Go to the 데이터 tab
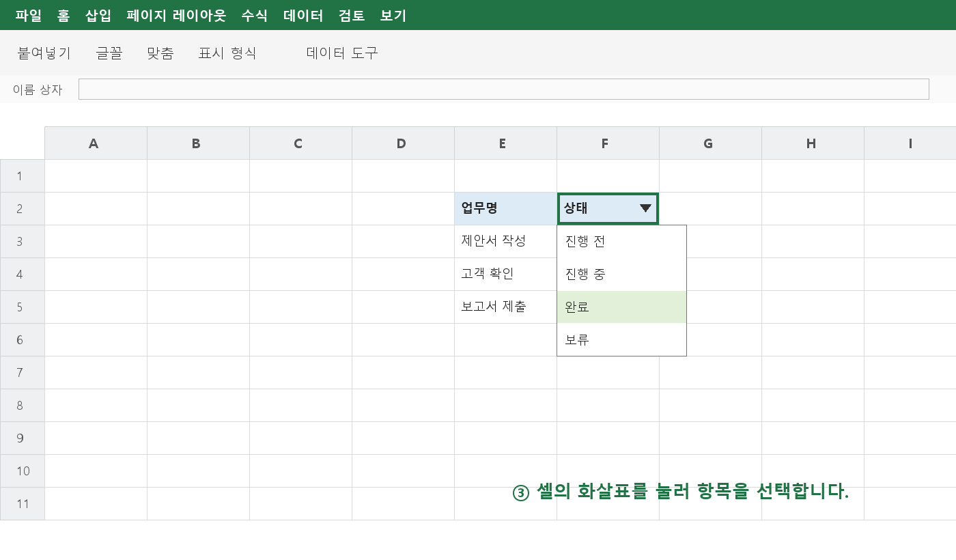 tap(303, 15)
